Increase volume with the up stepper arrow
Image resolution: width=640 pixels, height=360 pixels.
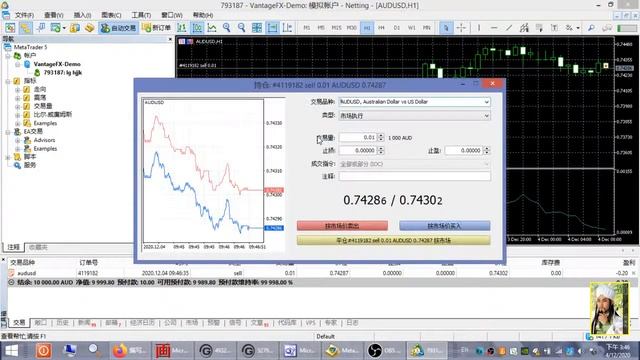click(x=381, y=136)
